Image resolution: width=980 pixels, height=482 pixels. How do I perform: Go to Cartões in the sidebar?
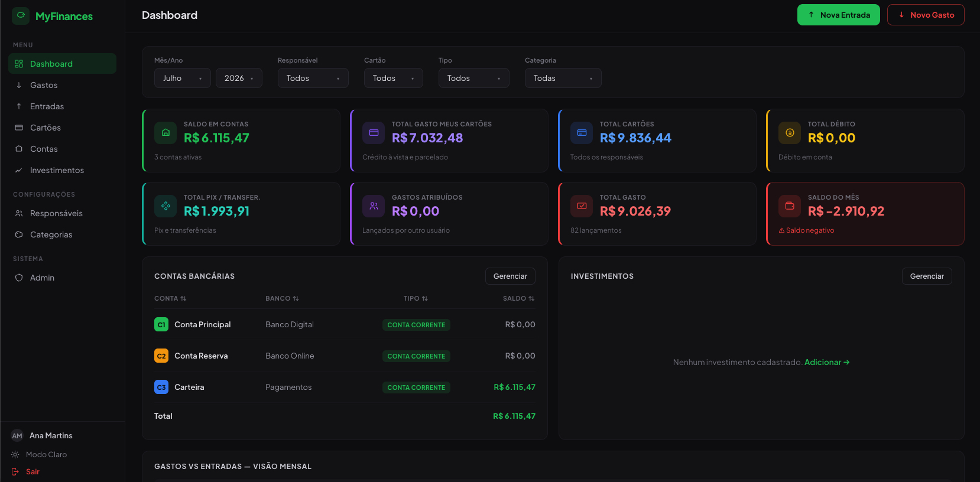pos(62,128)
